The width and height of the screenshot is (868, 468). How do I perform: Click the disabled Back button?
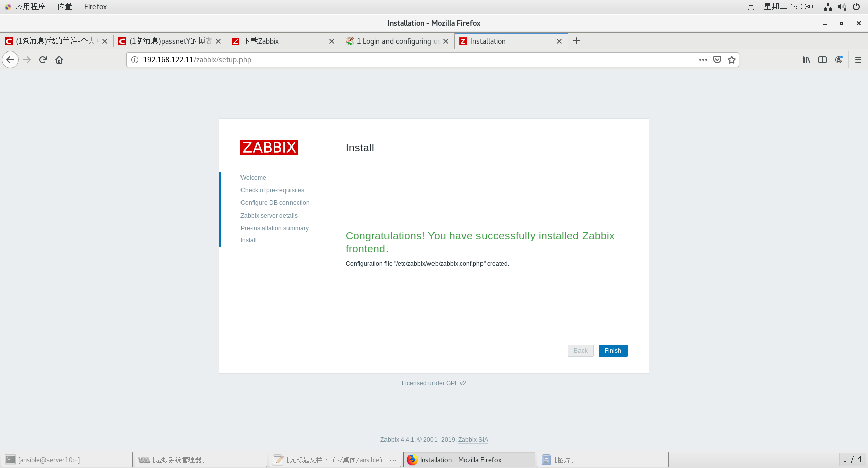(581, 351)
